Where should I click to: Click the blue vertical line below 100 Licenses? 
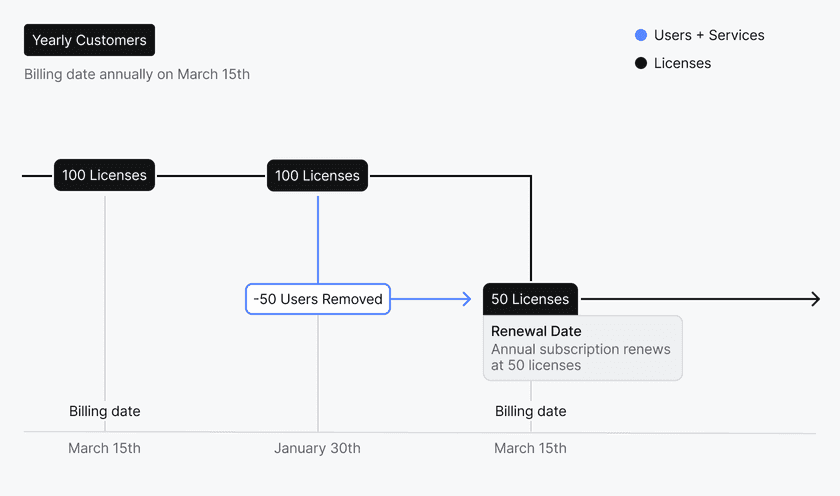coord(318,238)
